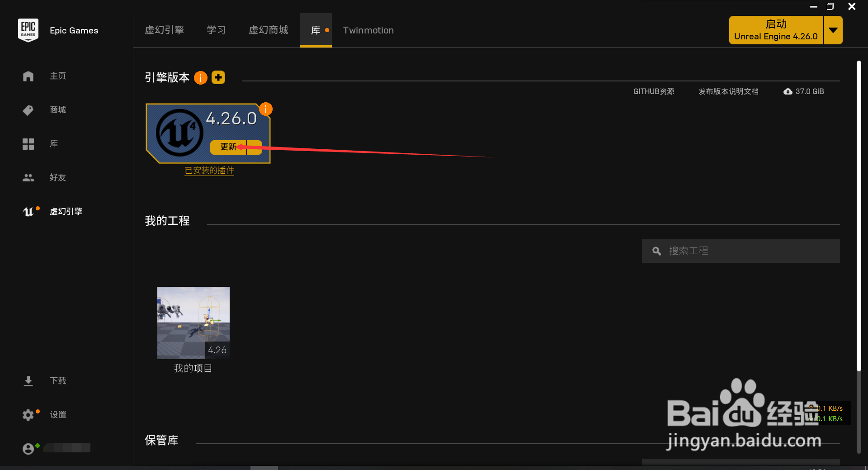
Task: Click the Unreal Engine 4 logo on card
Action: tap(179, 133)
